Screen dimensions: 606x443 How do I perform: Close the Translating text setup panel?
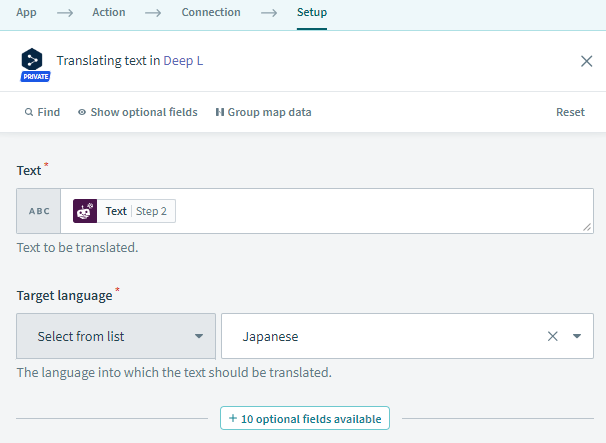(x=586, y=61)
